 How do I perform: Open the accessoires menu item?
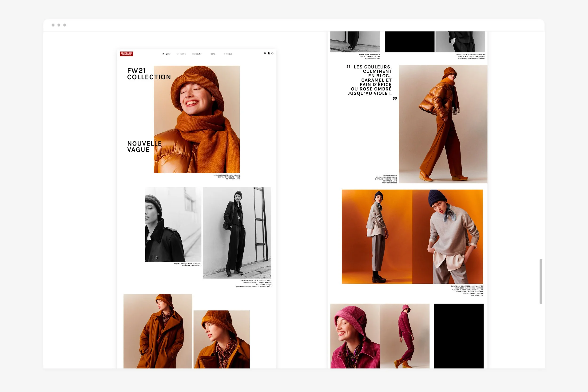(182, 54)
